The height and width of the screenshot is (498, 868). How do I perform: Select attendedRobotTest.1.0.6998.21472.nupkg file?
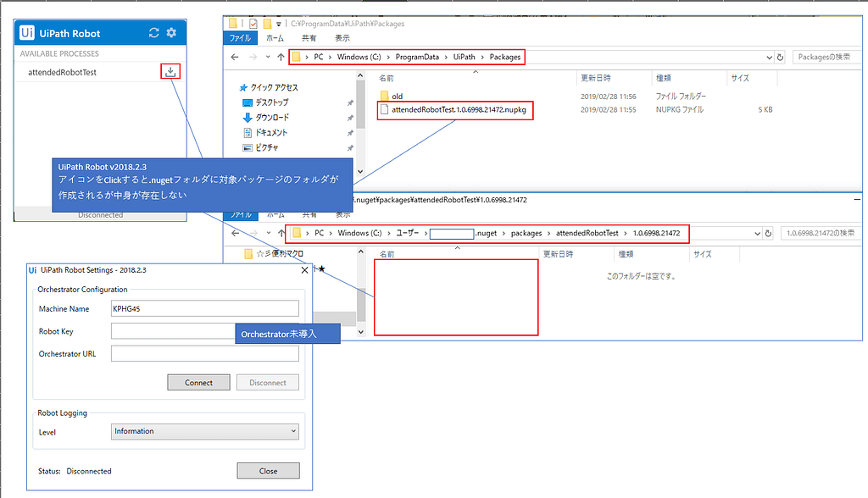(x=459, y=109)
